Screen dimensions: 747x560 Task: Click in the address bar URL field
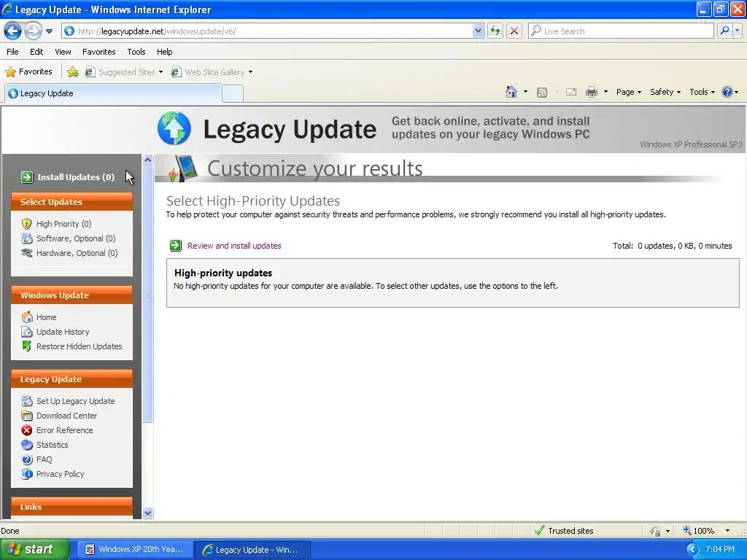[x=274, y=31]
